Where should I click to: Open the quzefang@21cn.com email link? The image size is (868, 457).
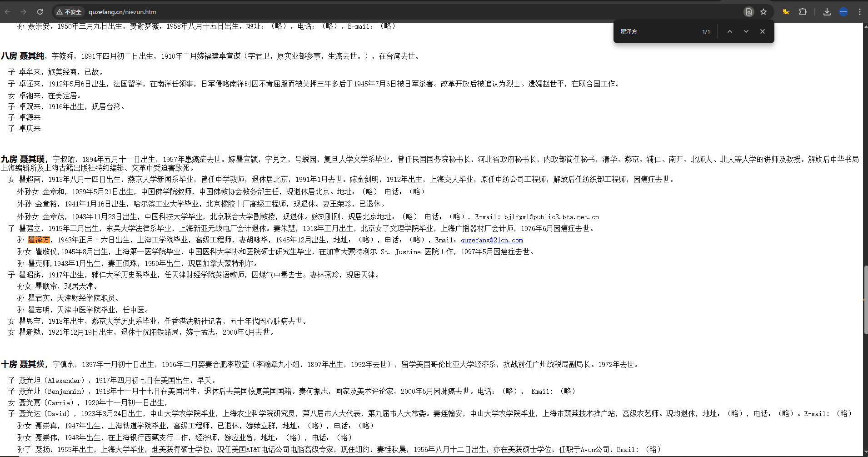pos(492,240)
